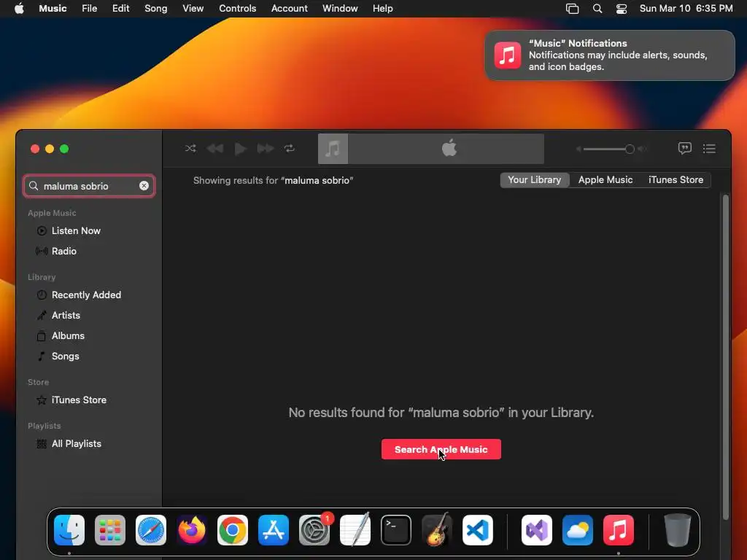The height and width of the screenshot is (560, 747).
Task: Open App Store from the Dock
Action: coord(274,530)
